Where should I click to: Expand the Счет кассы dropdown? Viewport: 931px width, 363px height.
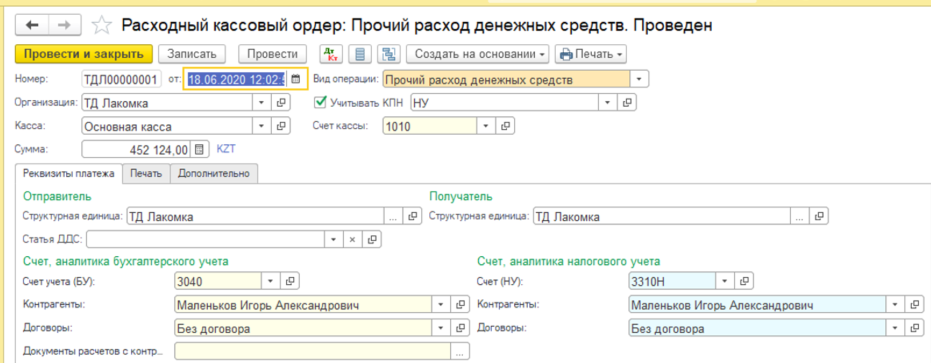[485, 126]
